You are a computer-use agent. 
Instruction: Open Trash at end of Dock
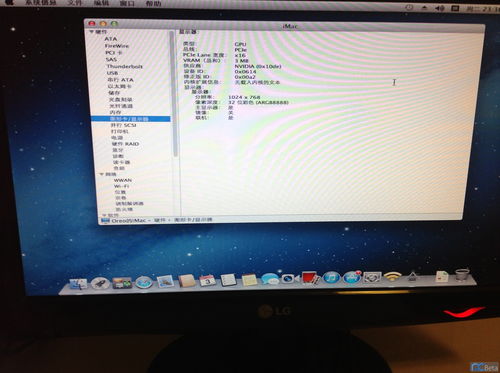coord(462,275)
